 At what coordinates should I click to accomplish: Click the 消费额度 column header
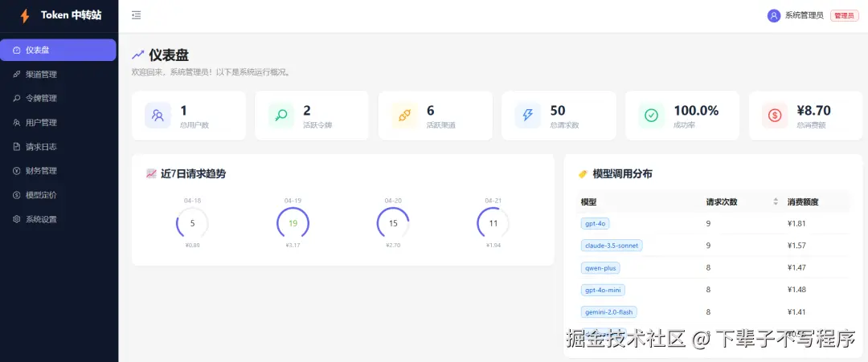point(803,202)
